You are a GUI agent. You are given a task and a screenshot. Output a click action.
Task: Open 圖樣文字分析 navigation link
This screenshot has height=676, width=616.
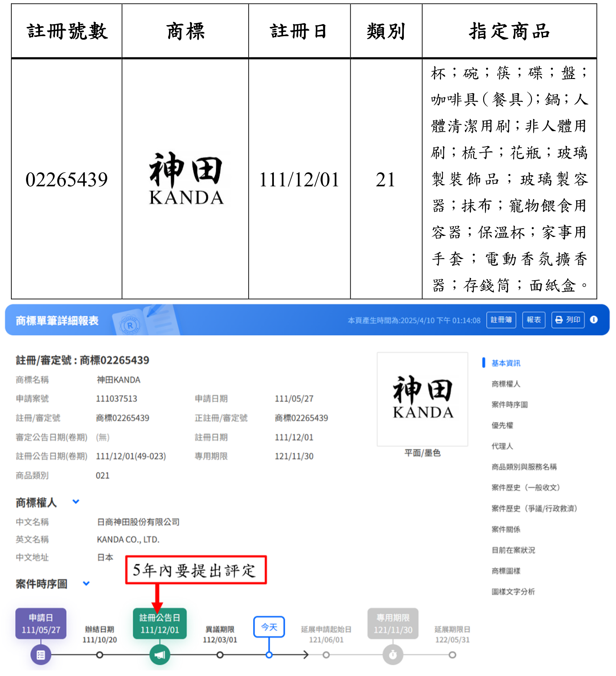pyautogui.click(x=513, y=592)
